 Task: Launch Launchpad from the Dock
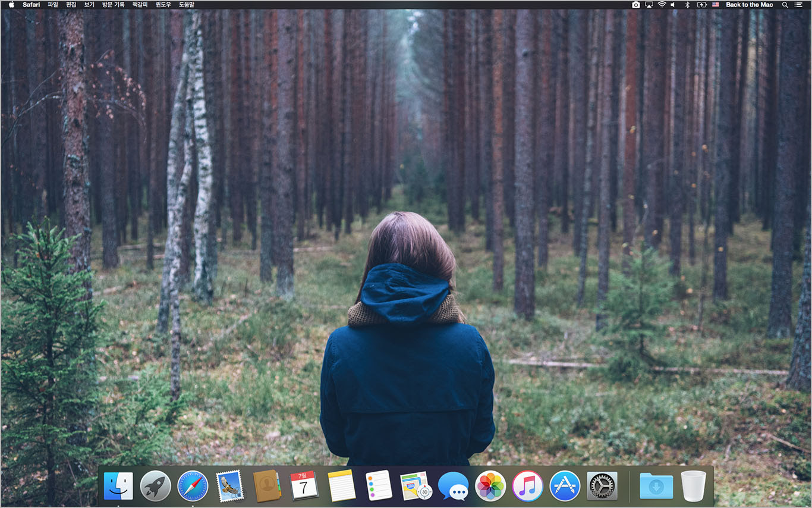(155, 486)
